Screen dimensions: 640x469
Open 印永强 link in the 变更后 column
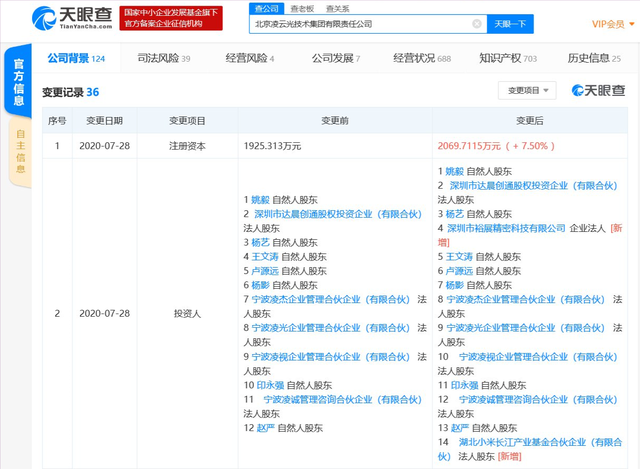coord(464,385)
